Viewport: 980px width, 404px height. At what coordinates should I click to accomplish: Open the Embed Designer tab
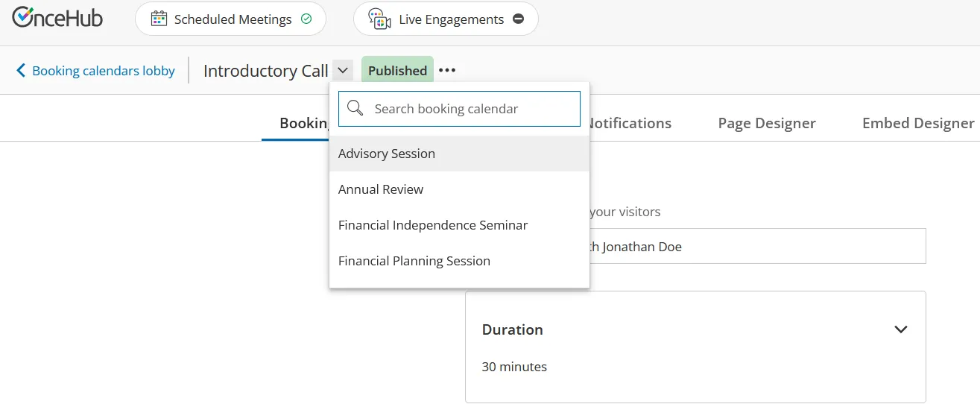click(918, 123)
